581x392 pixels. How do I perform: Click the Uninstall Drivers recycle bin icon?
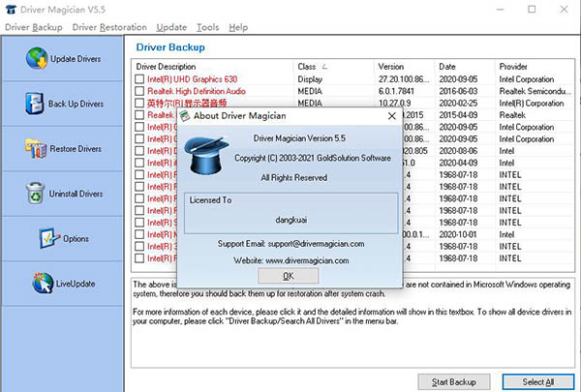[x=34, y=193]
